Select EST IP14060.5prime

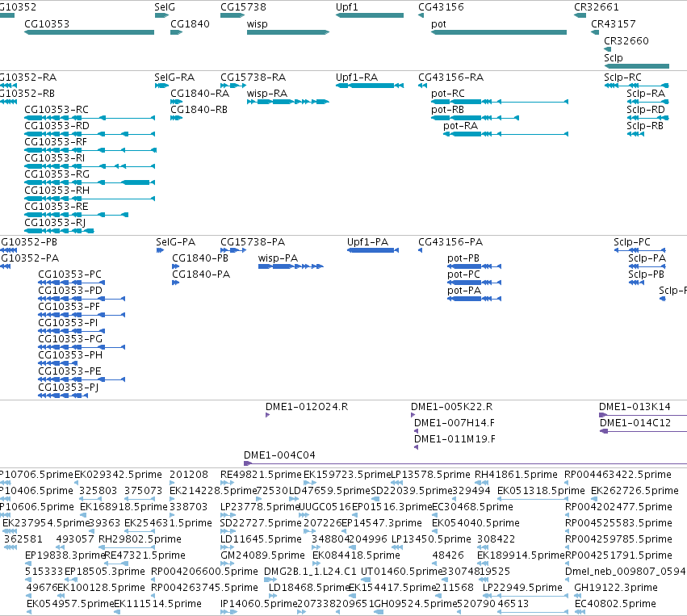point(259,604)
